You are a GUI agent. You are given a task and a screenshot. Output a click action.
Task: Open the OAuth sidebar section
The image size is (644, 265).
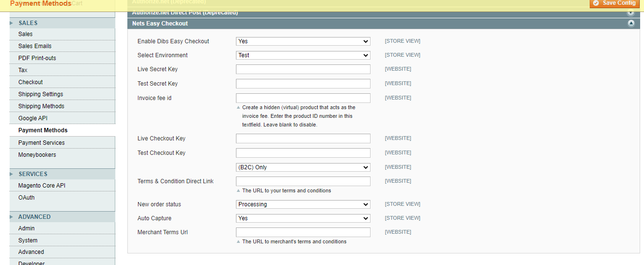click(62, 198)
